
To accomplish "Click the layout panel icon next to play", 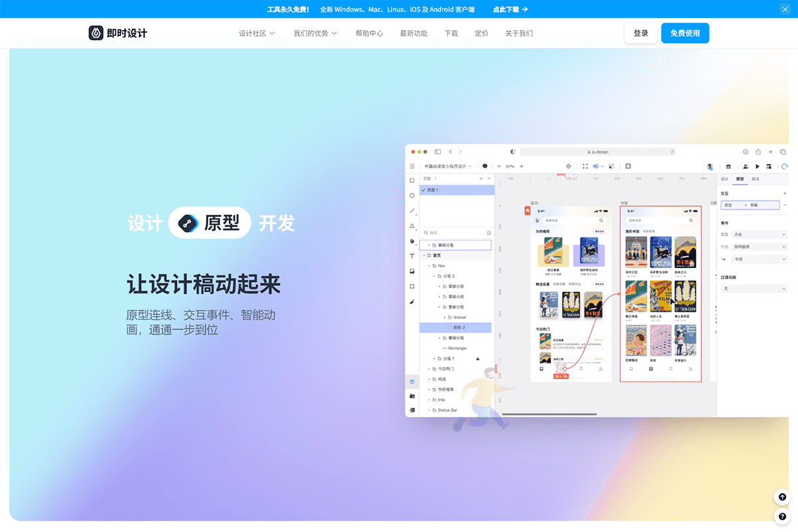I will tap(769, 167).
